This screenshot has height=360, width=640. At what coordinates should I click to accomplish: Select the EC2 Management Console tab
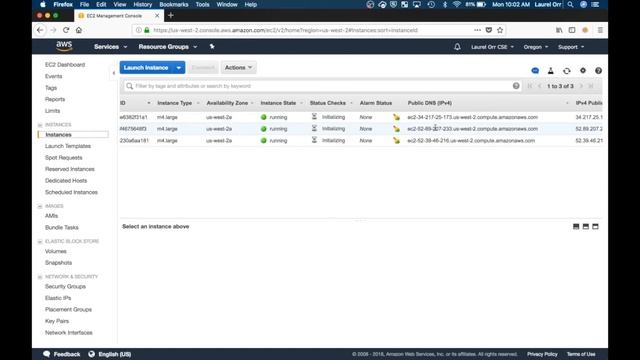click(118, 16)
